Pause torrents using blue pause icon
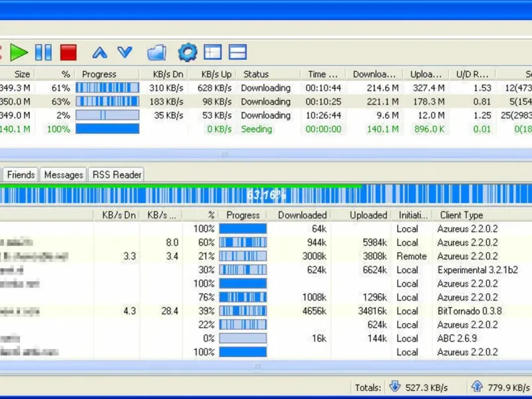Image resolution: width=532 pixels, height=399 pixels. pyautogui.click(x=43, y=53)
